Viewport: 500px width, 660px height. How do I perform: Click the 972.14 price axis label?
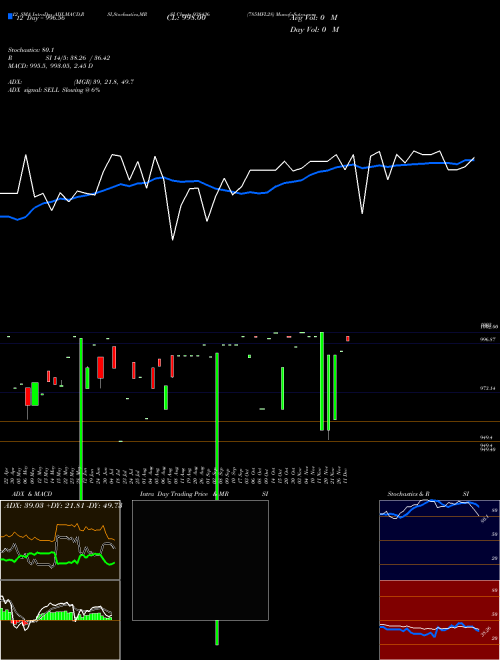pos(488,388)
